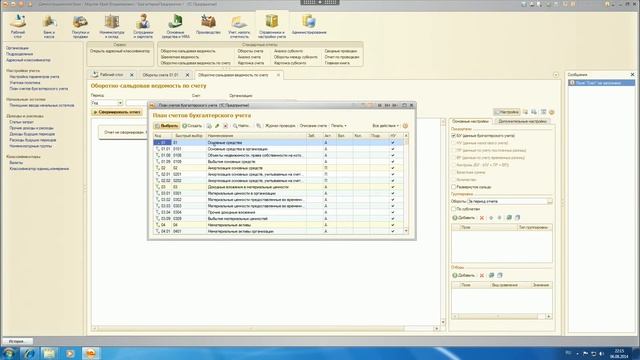Viewport: 640px width, 360px height.
Task: Open the Сотрудники и зарплата section
Action: click(x=143, y=25)
